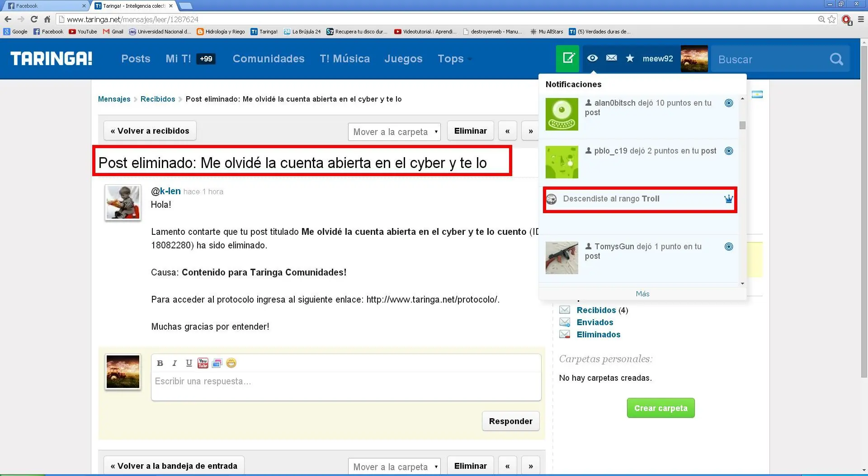Click meew92 header avatar
Screen dimensions: 868x476
(694, 58)
